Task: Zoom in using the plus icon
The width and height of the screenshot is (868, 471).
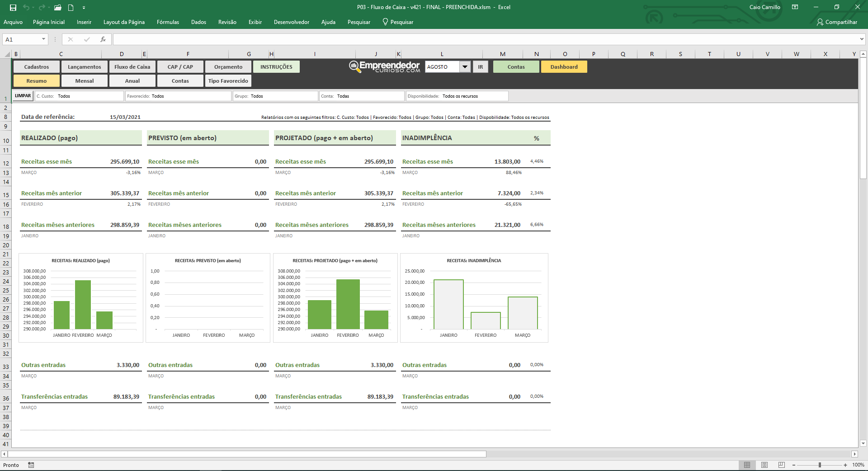Action: tap(845, 465)
